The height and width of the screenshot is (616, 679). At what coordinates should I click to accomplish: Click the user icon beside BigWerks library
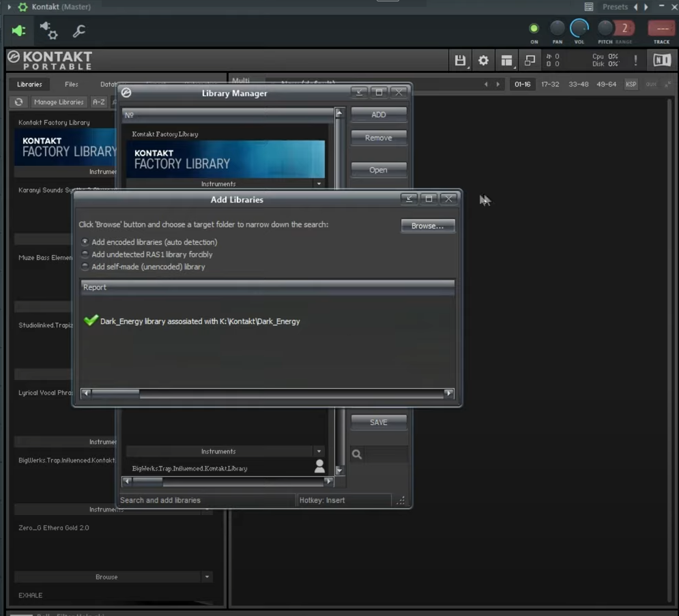click(x=319, y=466)
